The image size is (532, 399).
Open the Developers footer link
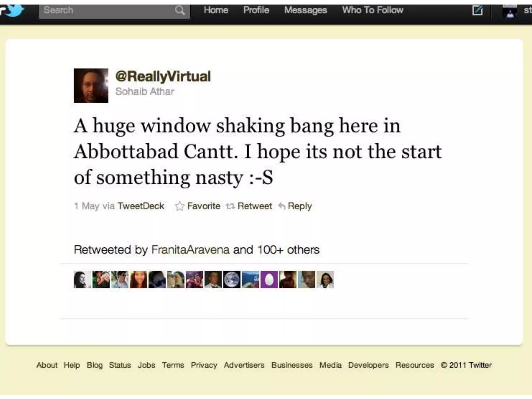pyautogui.click(x=368, y=365)
